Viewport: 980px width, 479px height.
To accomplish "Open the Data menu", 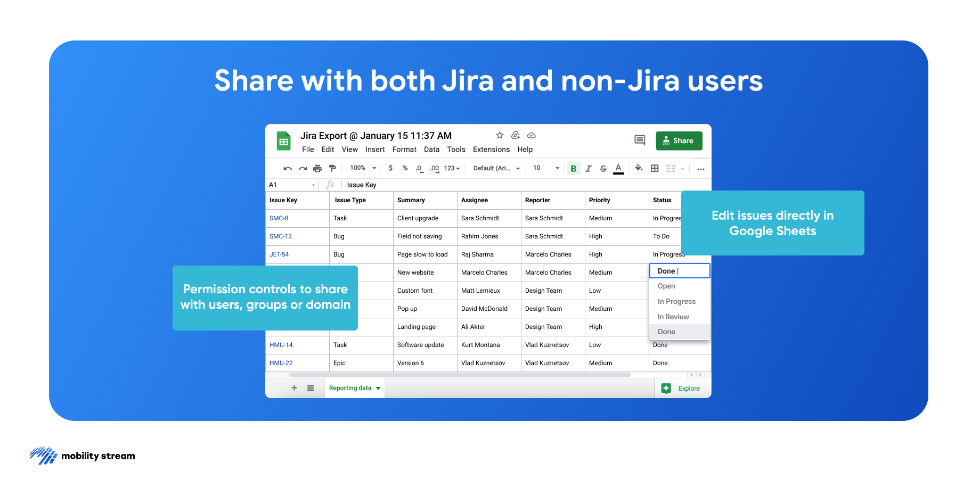I will click(431, 150).
